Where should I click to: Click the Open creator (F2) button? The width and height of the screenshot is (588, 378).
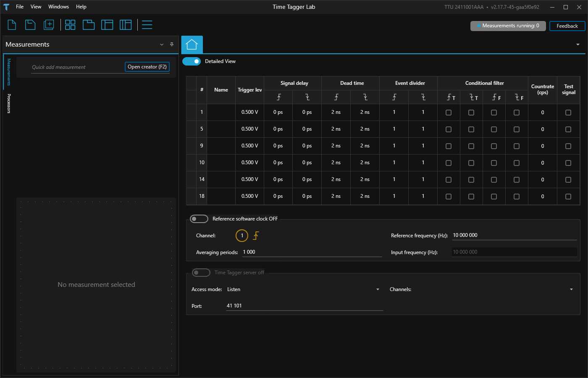(x=147, y=67)
